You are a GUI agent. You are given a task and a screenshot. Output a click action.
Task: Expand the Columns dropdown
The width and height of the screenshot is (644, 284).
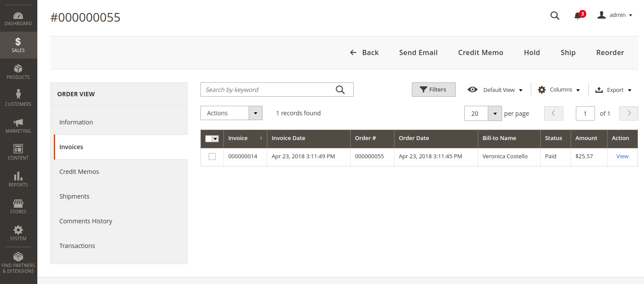(559, 90)
